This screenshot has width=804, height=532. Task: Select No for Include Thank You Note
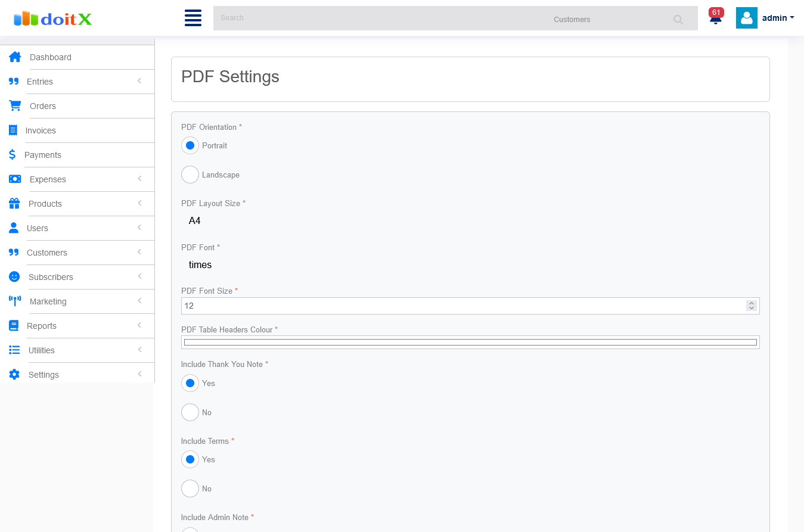click(x=190, y=412)
